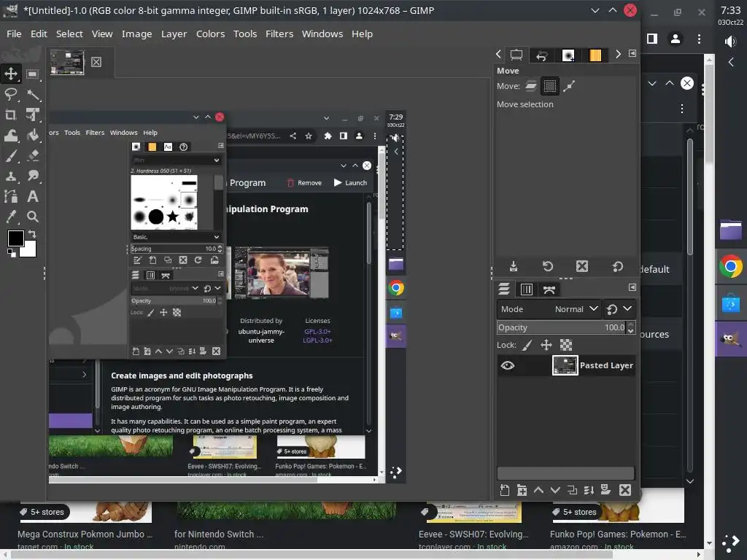Select the Paths tool
The height and width of the screenshot is (560, 747).
coord(10,197)
